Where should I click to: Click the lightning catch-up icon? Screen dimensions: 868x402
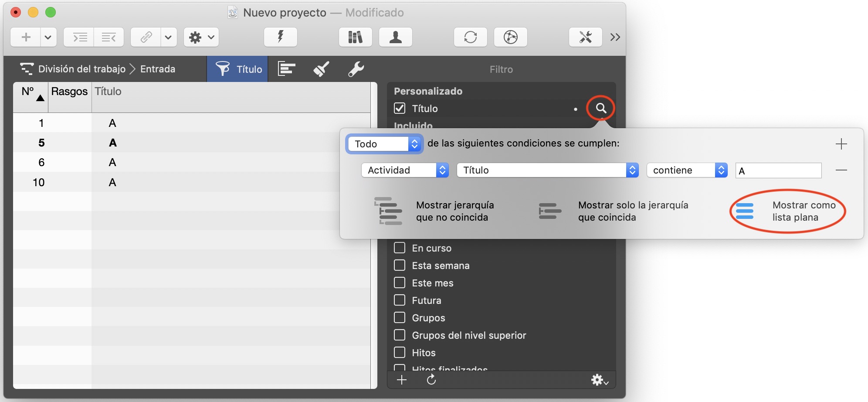pos(280,37)
